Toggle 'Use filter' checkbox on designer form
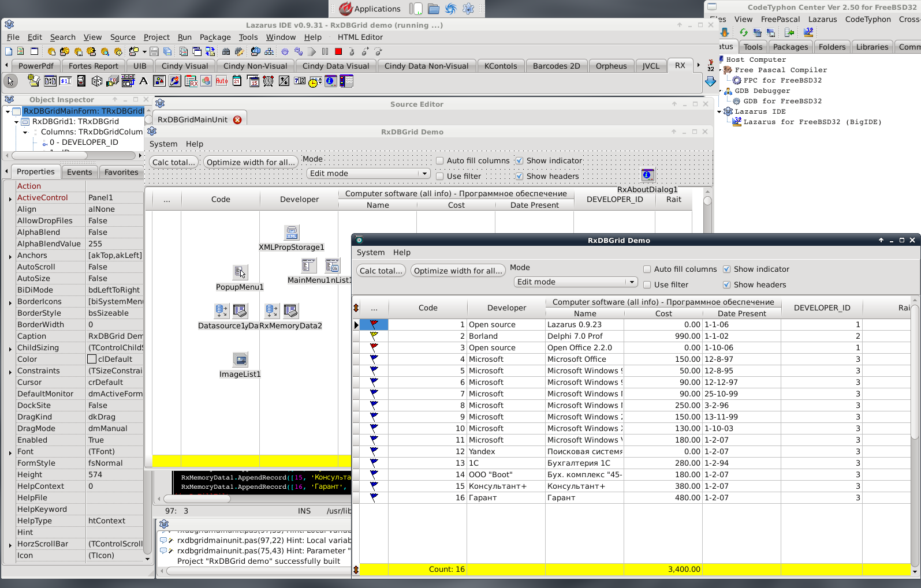This screenshot has width=921, height=588. [440, 176]
